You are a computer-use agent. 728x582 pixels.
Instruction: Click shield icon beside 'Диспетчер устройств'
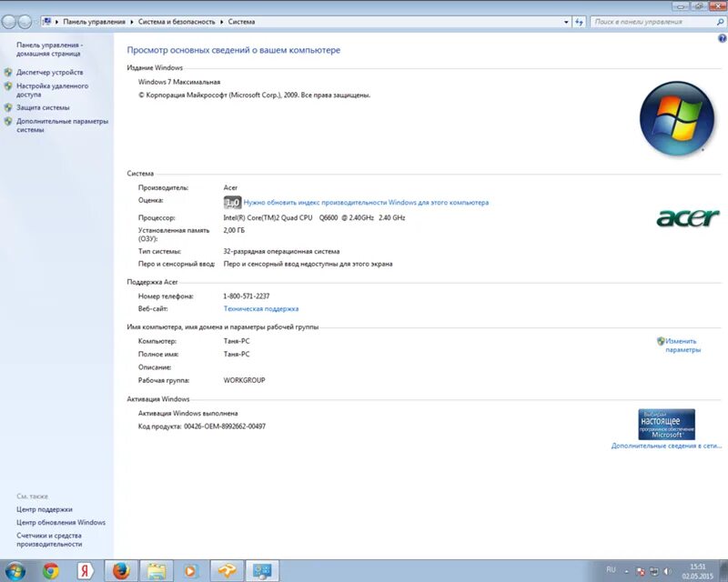(x=8, y=73)
